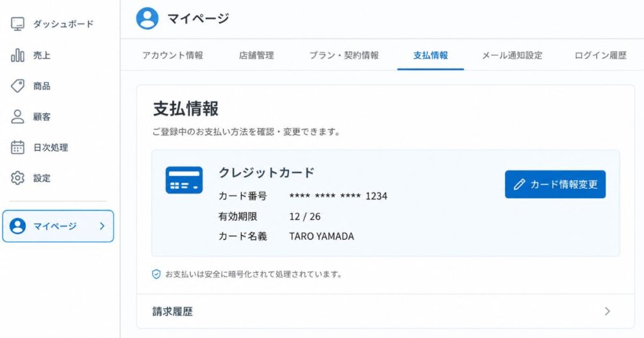Click the 商品 tag icon

coord(18,85)
